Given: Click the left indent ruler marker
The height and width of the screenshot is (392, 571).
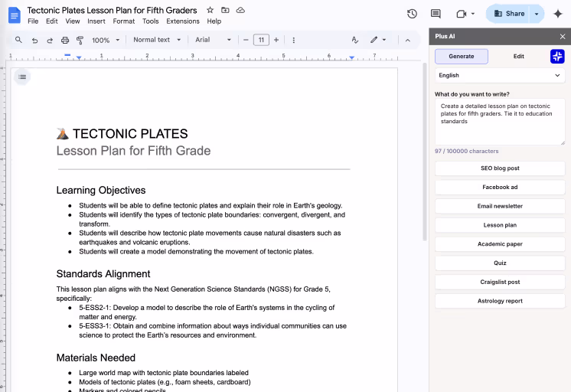Looking at the screenshot, I should tap(79, 58).
